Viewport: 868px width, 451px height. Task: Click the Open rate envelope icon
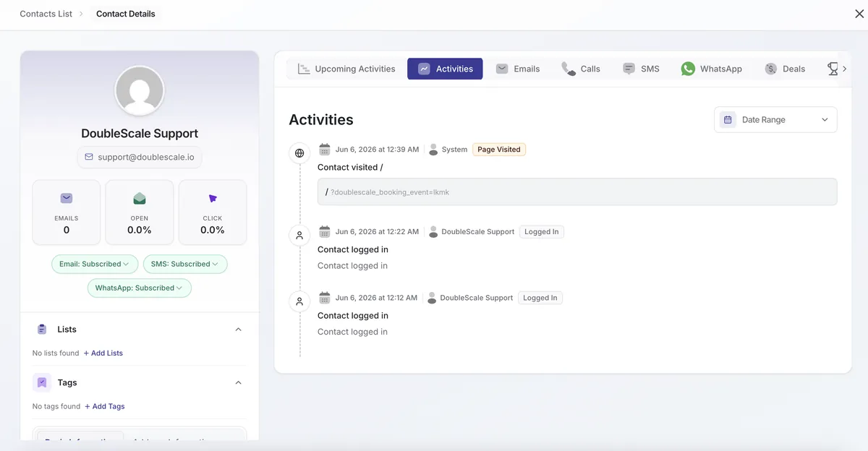tap(140, 198)
